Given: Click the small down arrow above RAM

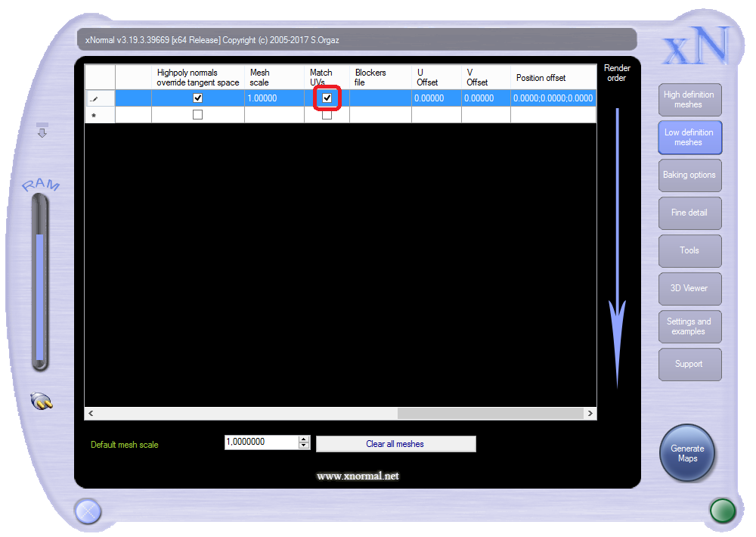Looking at the screenshot, I should click(x=42, y=131).
